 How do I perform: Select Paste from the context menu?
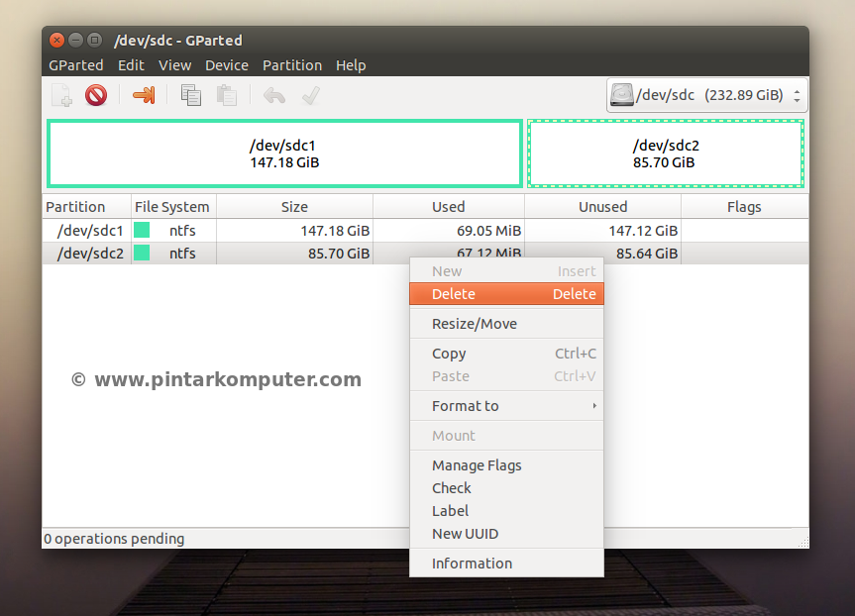506,376
